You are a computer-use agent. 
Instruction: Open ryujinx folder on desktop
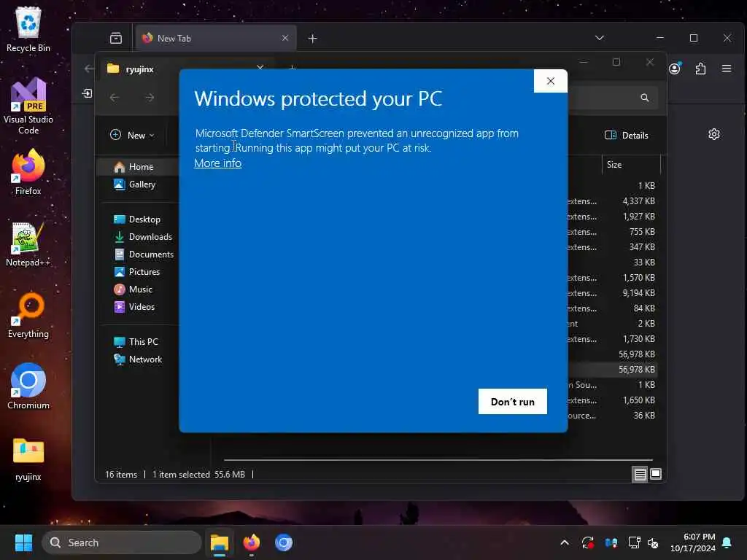click(x=28, y=459)
